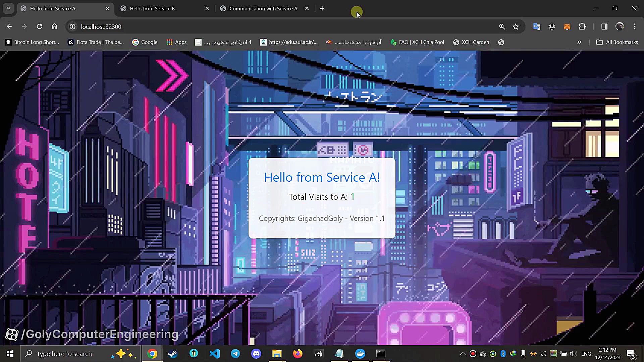This screenshot has width=644, height=362.
Task: Click the Total Visits to A counter text
Action: pos(322,197)
